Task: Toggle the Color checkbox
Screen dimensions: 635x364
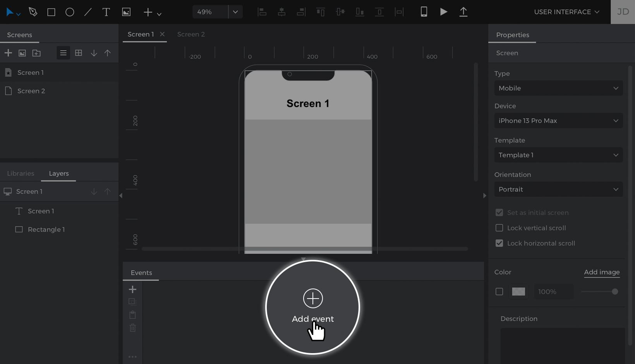Action: pos(499,292)
